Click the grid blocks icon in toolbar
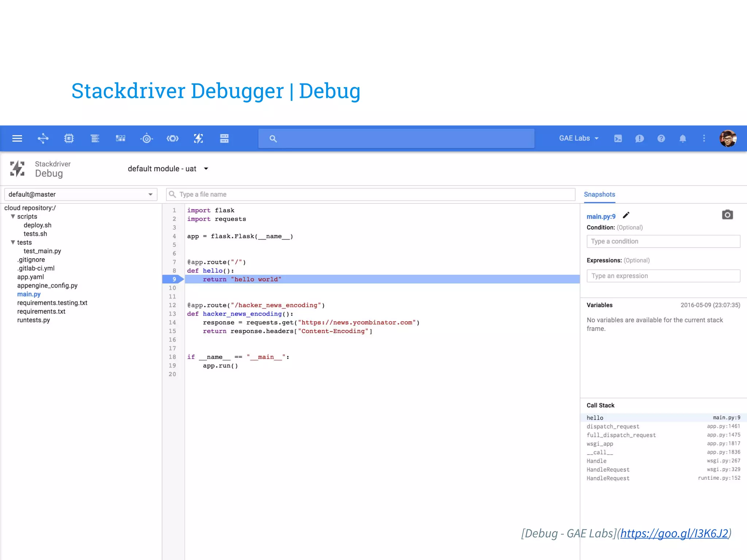The image size is (747, 560). 120,139
